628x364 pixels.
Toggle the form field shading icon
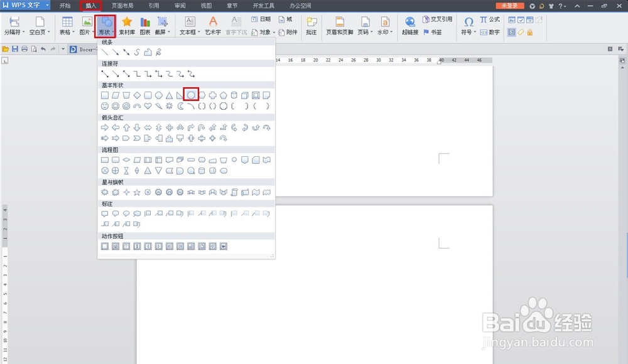point(511,33)
